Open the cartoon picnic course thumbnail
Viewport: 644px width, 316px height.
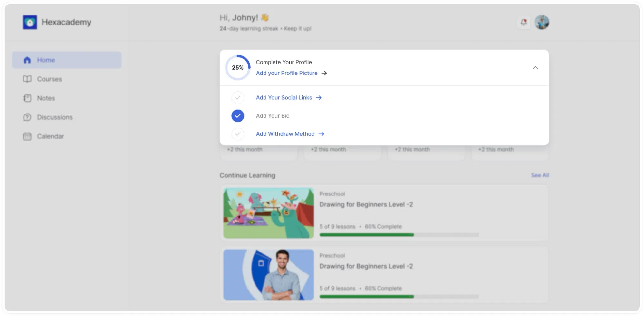click(x=268, y=213)
